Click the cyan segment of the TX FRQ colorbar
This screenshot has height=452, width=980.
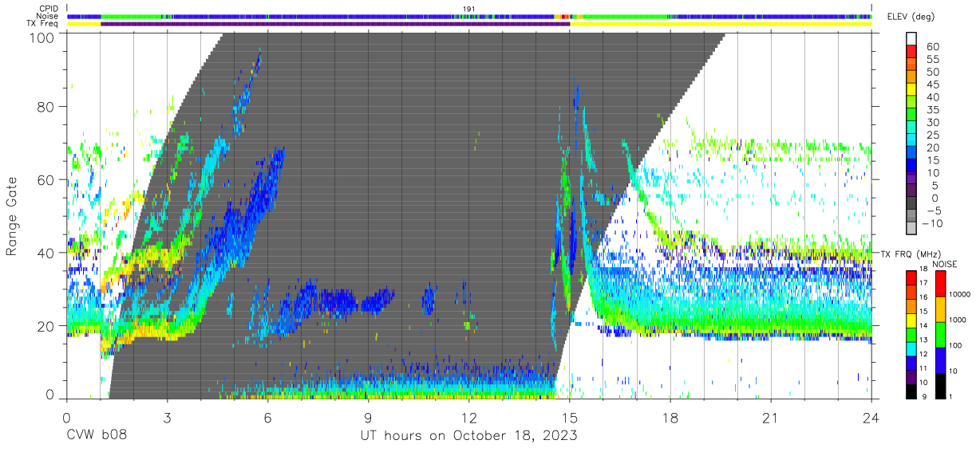911,349
